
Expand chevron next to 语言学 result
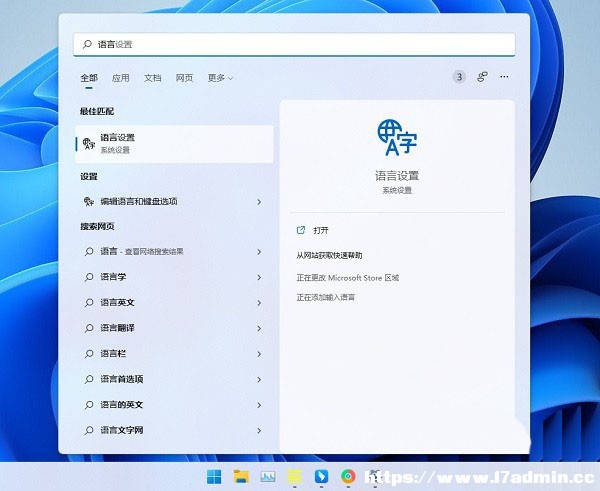point(259,277)
